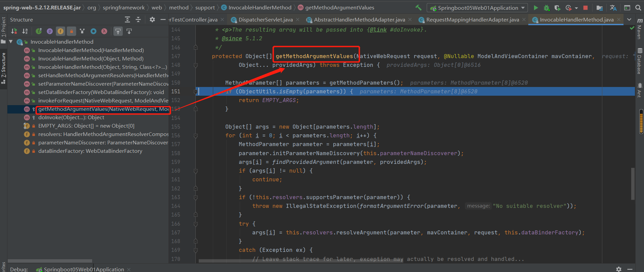
Task: Toggle Sort by Visibility
Action: coord(14,31)
